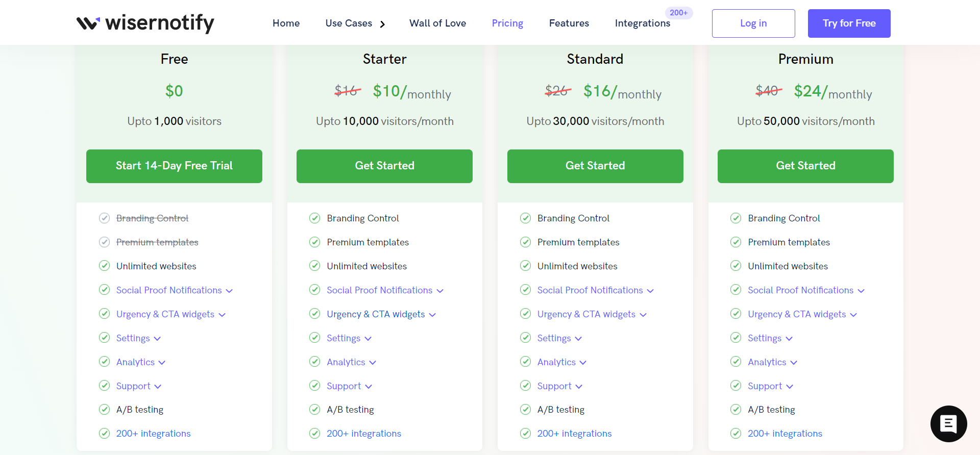Image resolution: width=980 pixels, height=455 pixels.
Task: Expand Settings in Starter plan
Action: (349, 338)
